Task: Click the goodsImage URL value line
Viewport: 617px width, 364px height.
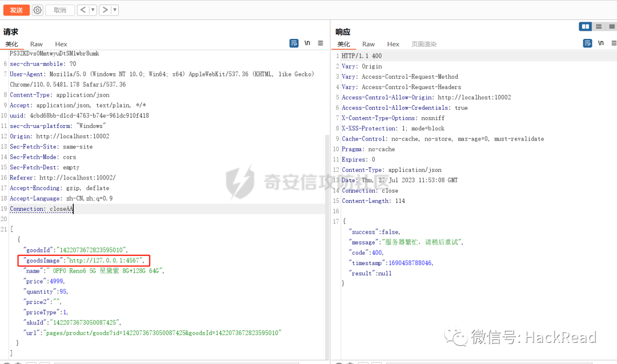Action: point(84,261)
